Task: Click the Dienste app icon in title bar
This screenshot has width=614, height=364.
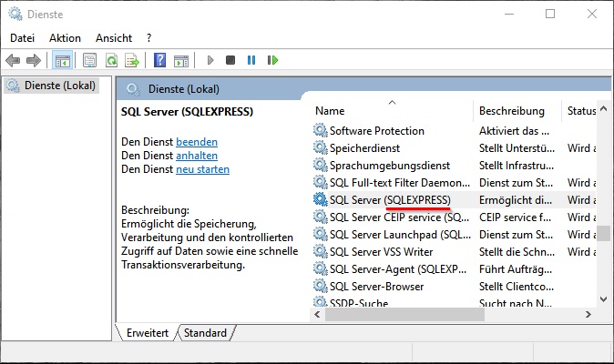Action: tap(15, 14)
